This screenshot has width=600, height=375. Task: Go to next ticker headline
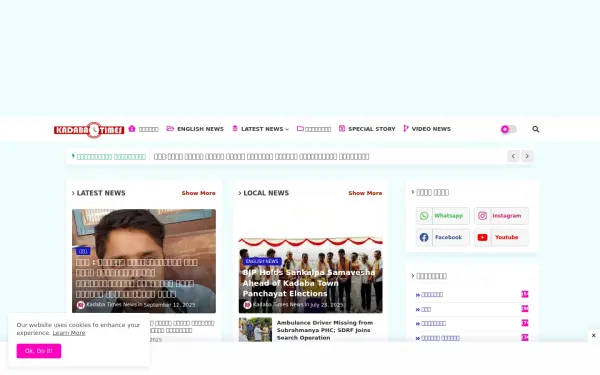point(527,156)
